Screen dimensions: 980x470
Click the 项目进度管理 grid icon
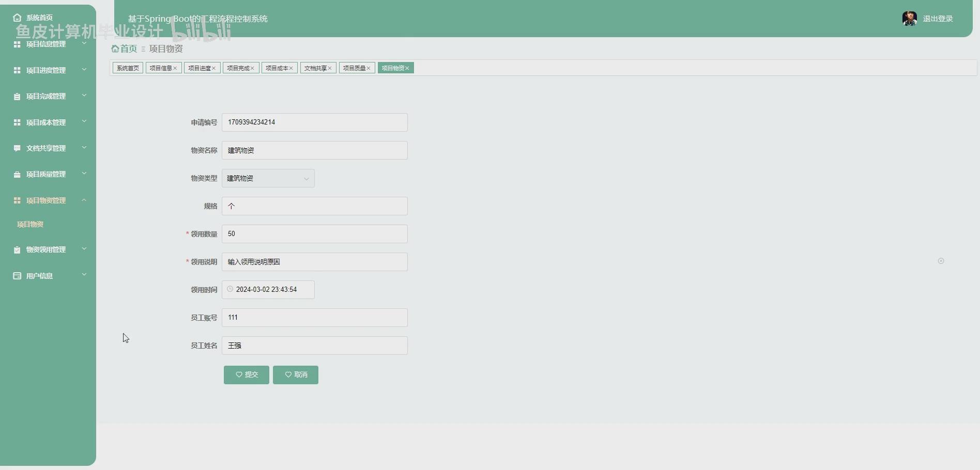tap(17, 70)
